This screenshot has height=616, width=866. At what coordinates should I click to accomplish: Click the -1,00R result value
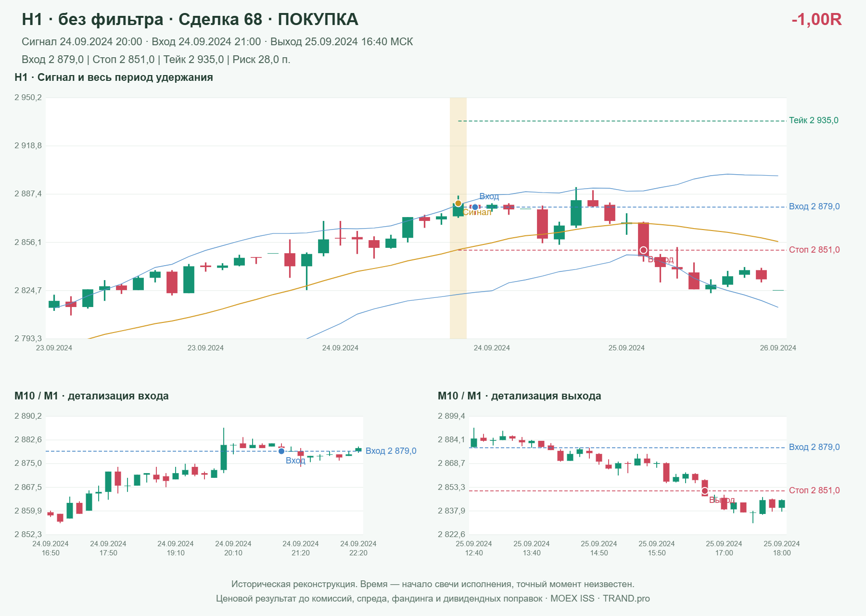click(x=816, y=19)
